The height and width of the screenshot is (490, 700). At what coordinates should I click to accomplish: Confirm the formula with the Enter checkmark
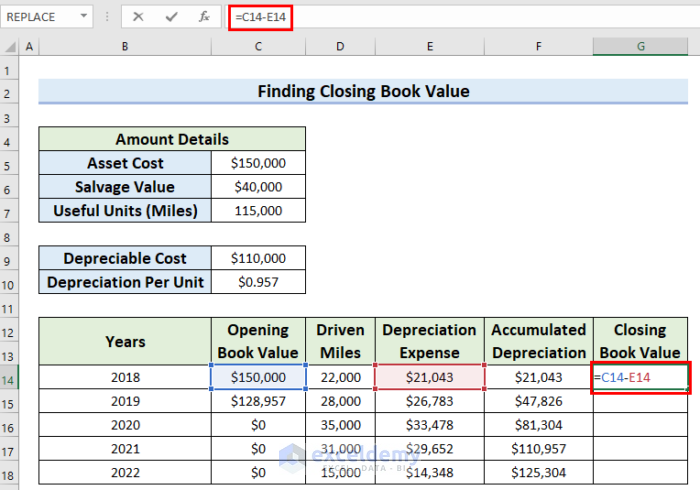tap(171, 17)
